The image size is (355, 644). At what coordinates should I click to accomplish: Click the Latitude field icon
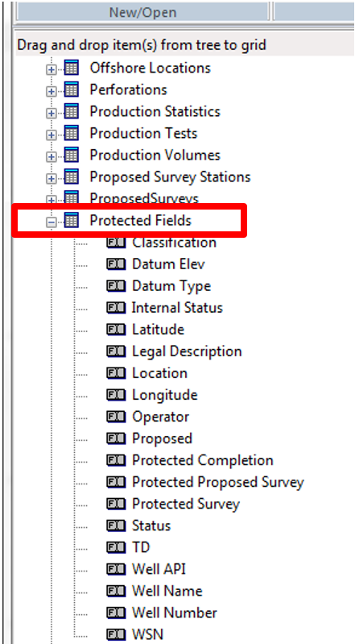pos(116,330)
